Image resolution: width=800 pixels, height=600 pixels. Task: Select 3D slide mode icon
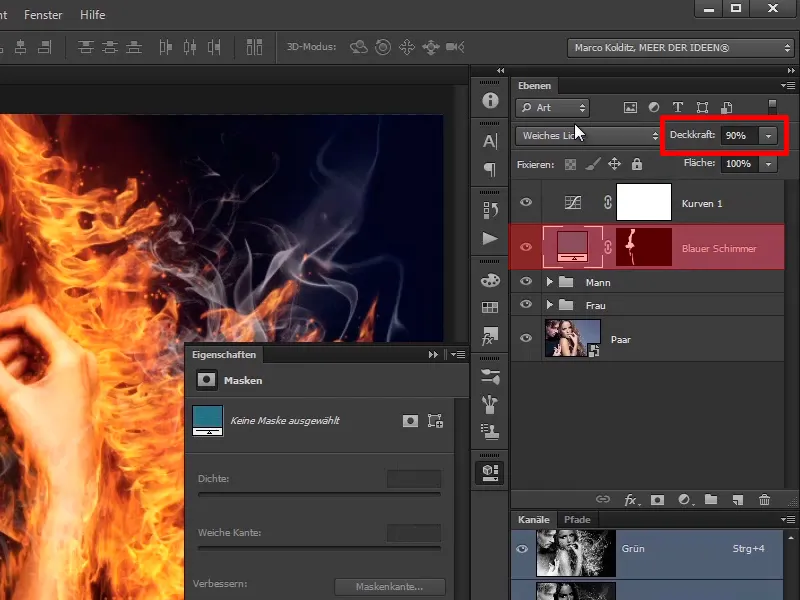coord(431,47)
